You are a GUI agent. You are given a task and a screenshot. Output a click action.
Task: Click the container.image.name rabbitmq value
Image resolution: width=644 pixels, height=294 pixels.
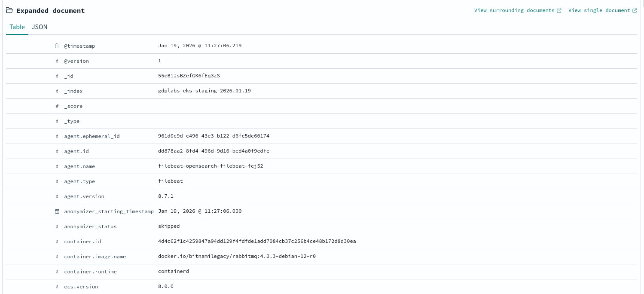[237, 257]
